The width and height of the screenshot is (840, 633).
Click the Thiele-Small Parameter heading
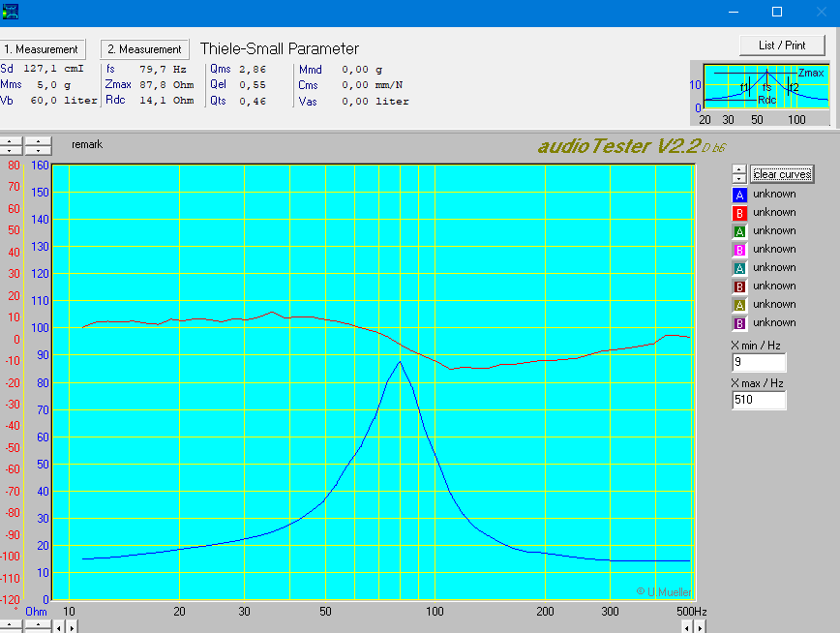[x=279, y=48]
